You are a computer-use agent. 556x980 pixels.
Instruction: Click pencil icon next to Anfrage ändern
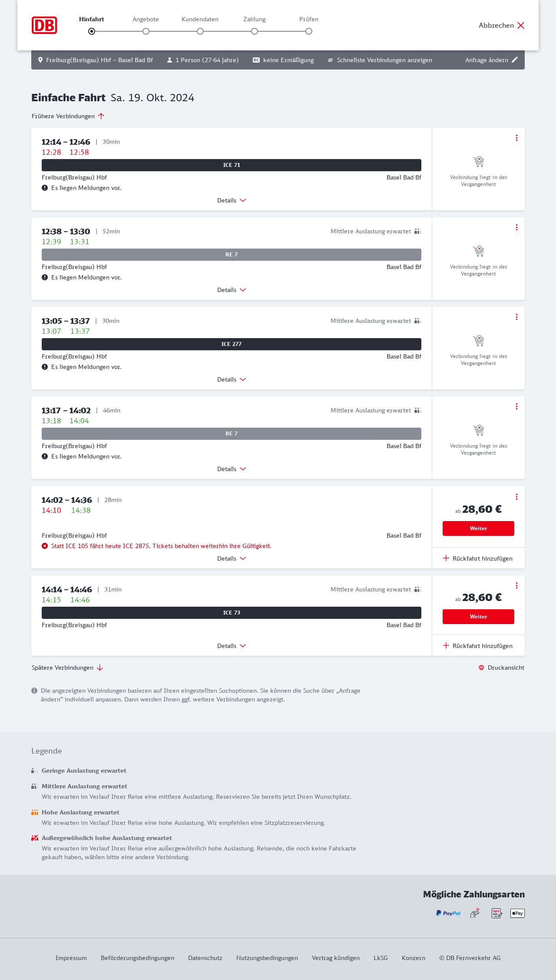515,60
